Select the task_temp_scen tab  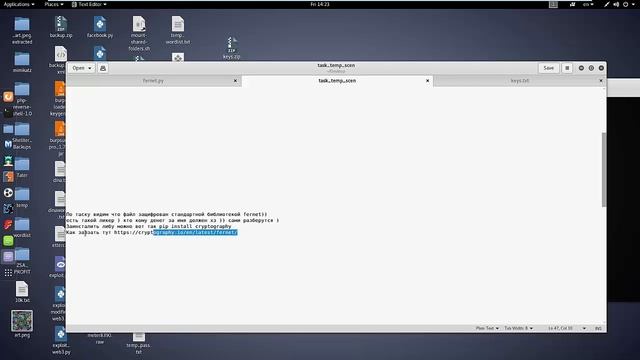coord(337,81)
